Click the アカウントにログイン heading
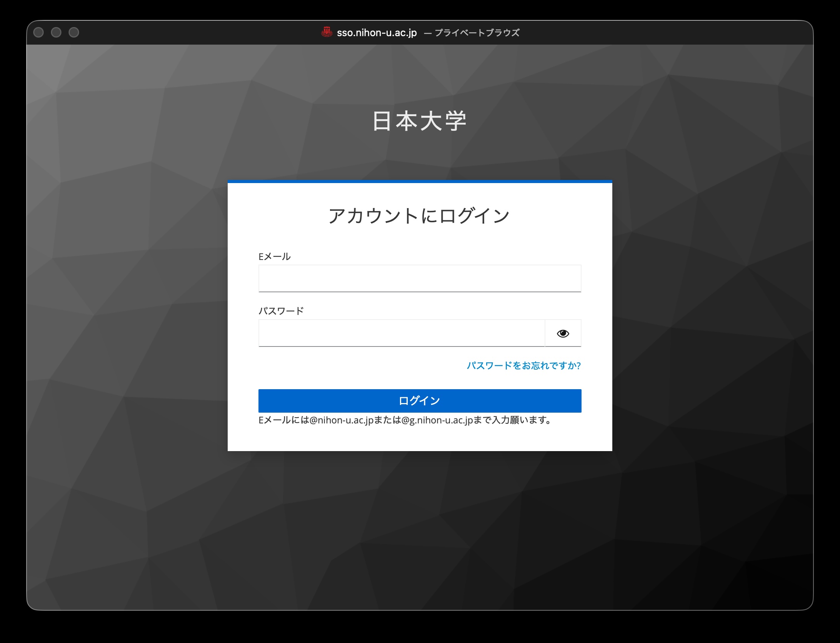840x643 pixels. [x=419, y=215]
